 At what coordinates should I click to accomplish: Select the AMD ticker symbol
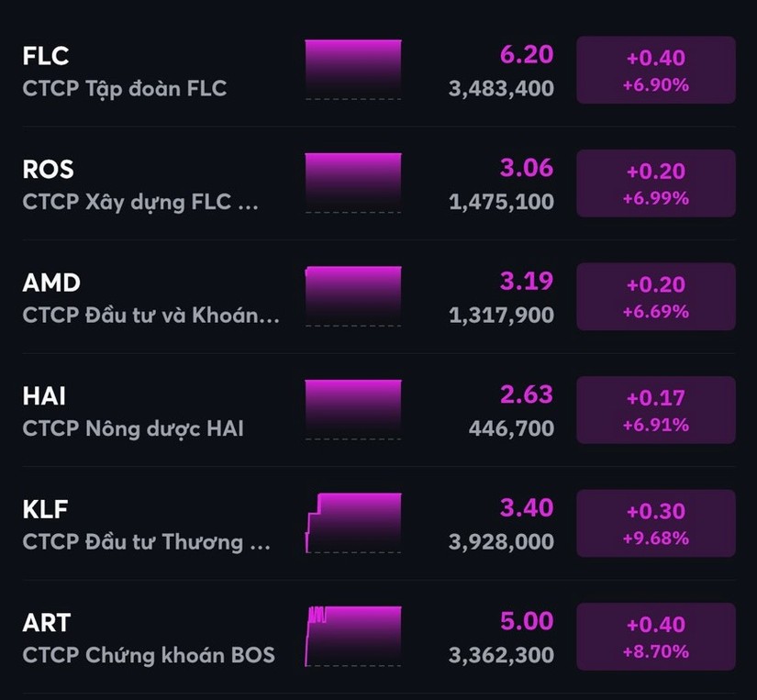(51, 283)
